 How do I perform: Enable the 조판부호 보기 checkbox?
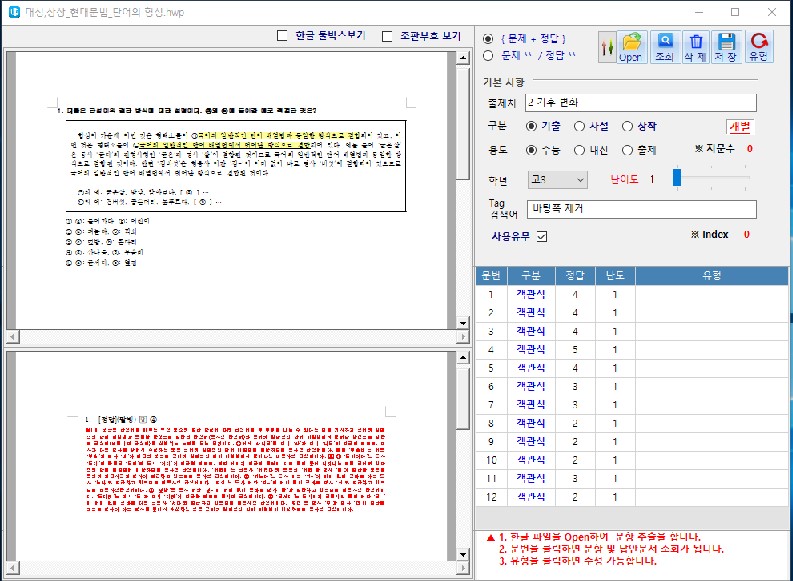(388, 36)
